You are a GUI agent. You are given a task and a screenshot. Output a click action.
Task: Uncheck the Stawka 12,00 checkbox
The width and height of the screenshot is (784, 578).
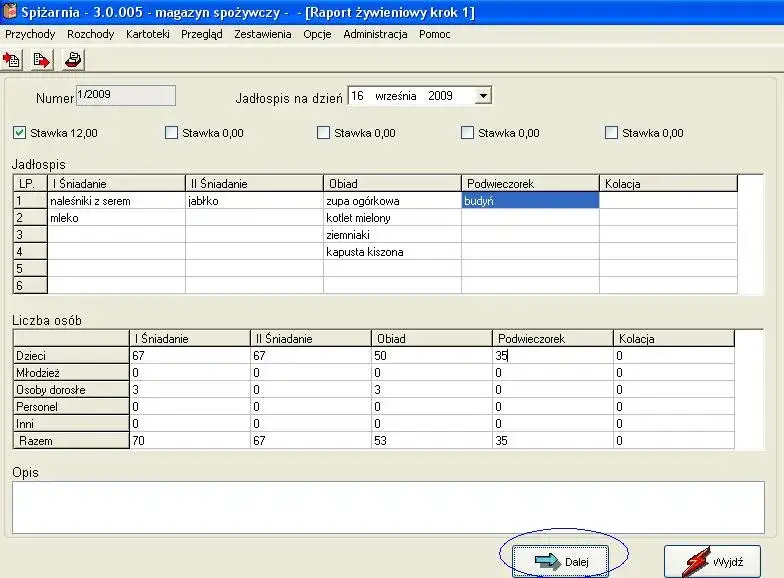[20, 132]
